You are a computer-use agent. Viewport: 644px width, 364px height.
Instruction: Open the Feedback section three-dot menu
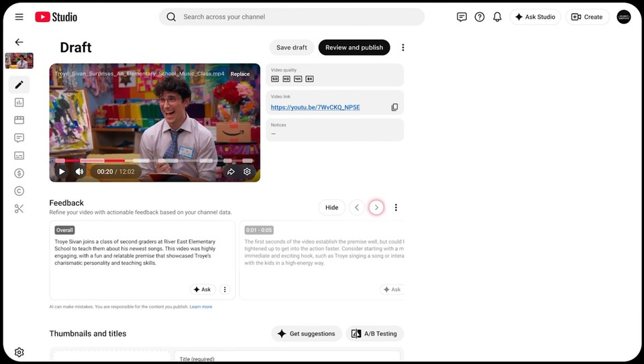[396, 207]
